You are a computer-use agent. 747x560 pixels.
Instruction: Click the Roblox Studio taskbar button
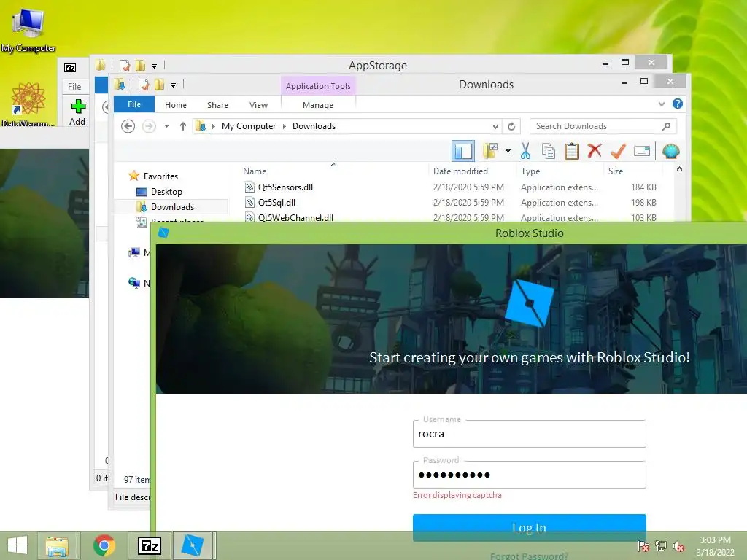point(193,545)
